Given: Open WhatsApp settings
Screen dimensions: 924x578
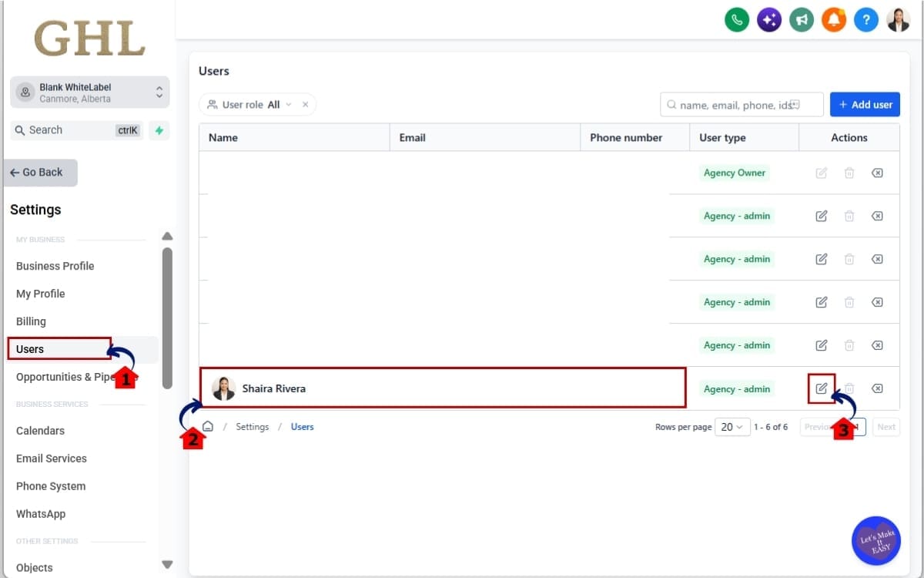Looking at the screenshot, I should [41, 514].
